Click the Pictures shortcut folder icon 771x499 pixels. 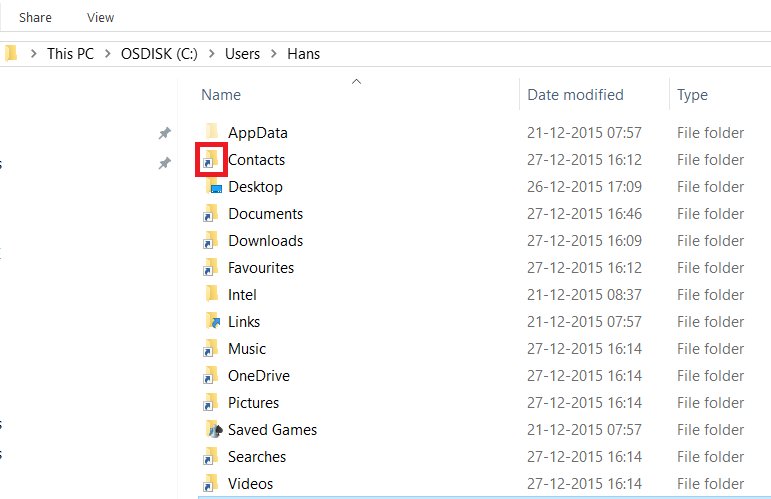tap(210, 403)
